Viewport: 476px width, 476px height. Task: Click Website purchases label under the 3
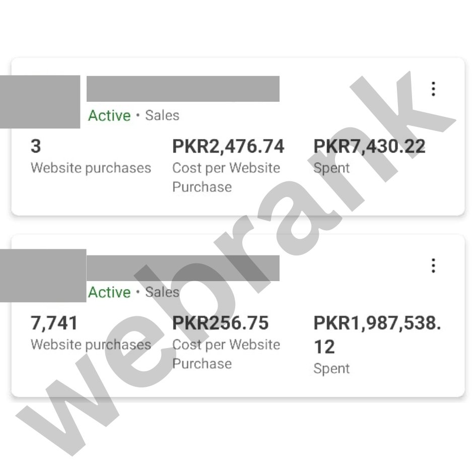click(91, 168)
